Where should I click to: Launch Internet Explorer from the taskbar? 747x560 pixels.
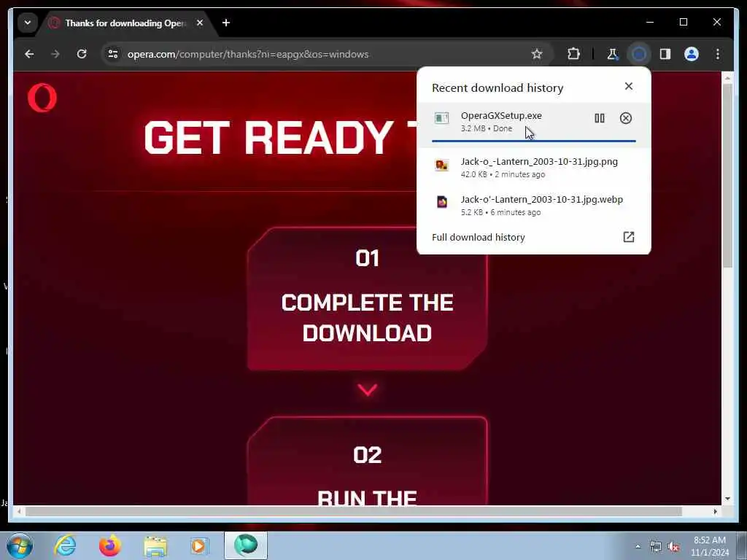[x=65, y=545]
